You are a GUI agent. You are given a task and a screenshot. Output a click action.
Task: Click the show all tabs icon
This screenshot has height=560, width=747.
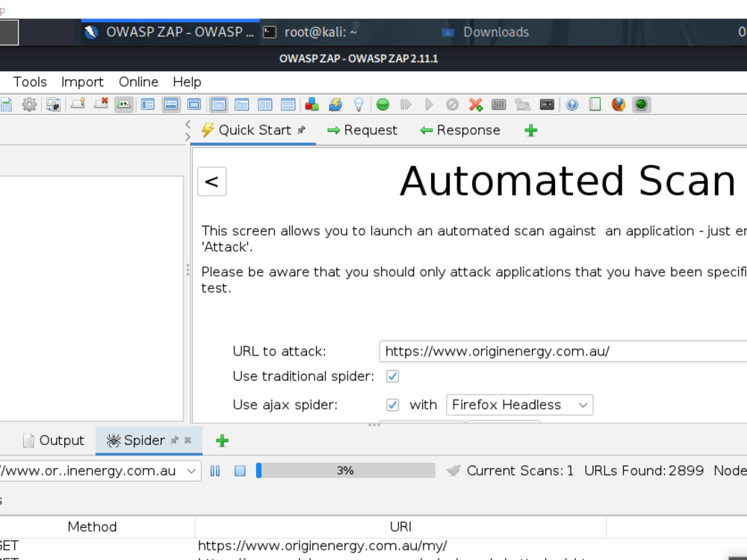78,104
